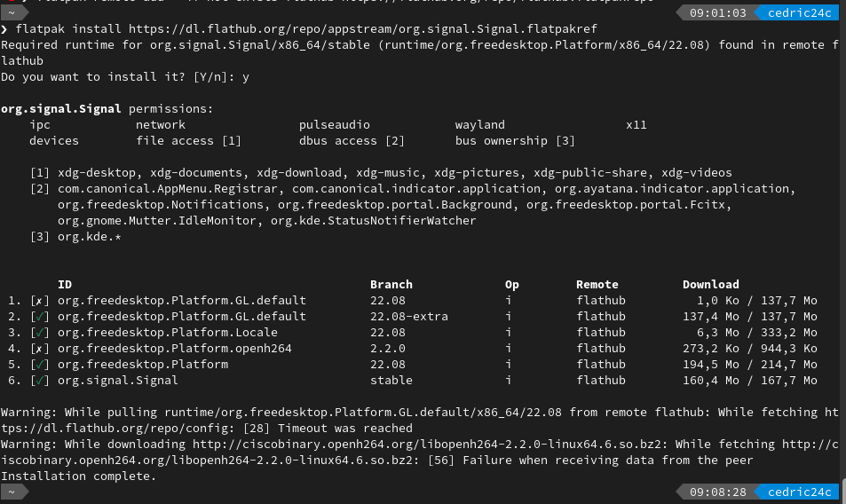The width and height of the screenshot is (846, 504).
Task: Click the prompt arrow before flatpak install
Action: point(4,29)
